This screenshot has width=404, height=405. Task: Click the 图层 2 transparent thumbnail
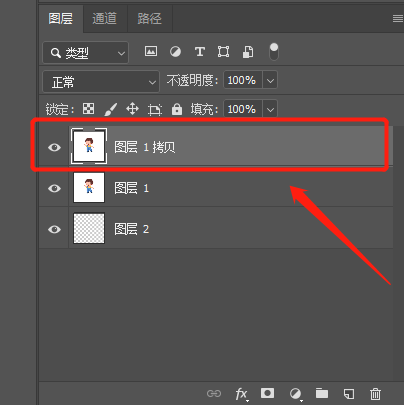(89, 228)
